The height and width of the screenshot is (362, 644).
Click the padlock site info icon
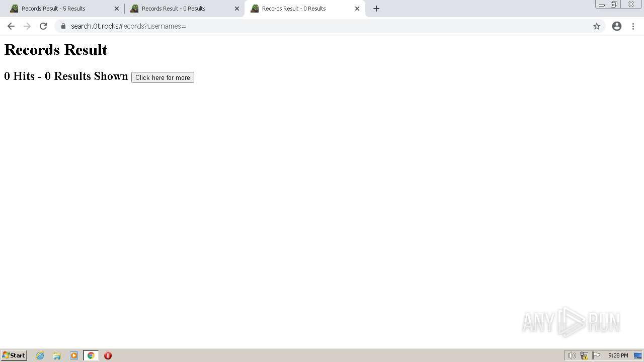click(x=63, y=26)
